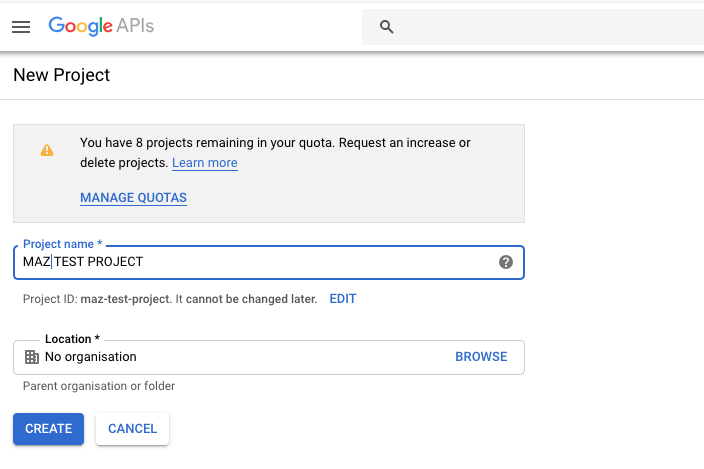Open the MANAGE QUOTAS link
This screenshot has height=469, width=704.
133,197
